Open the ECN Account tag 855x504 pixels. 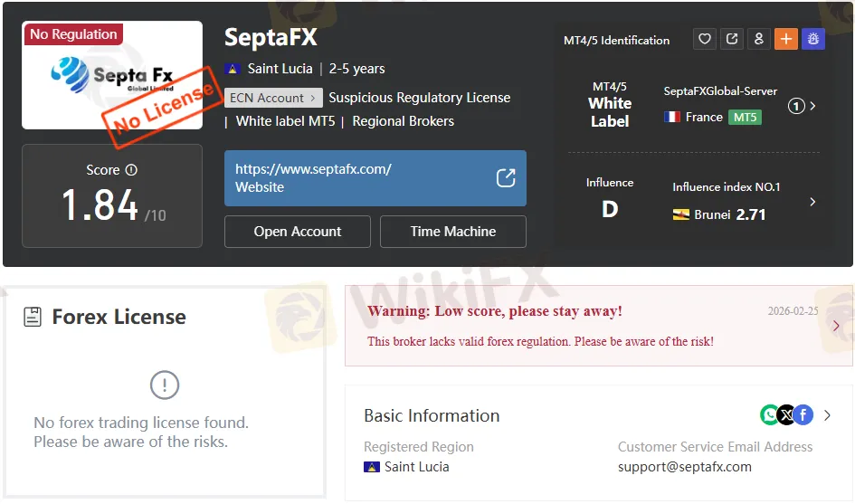click(273, 98)
